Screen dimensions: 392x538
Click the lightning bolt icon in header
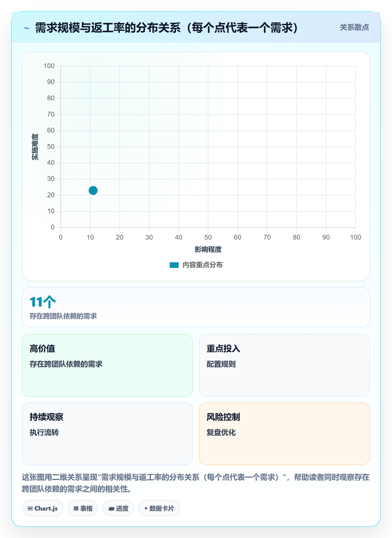pos(27,28)
